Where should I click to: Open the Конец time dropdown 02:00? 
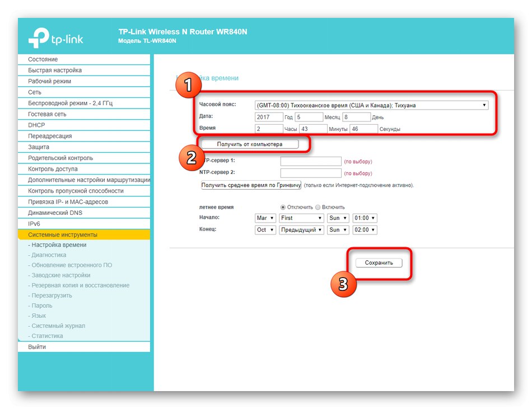point(365,230)
